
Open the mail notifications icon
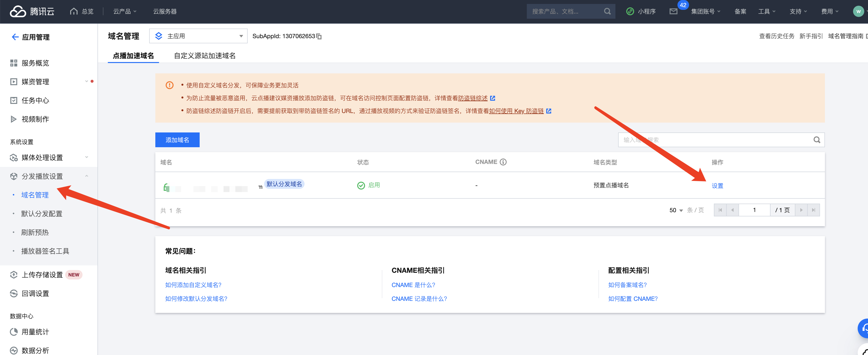click(673, 12)
